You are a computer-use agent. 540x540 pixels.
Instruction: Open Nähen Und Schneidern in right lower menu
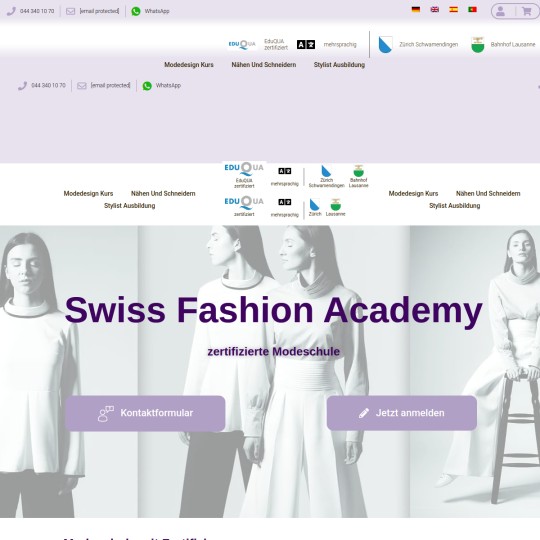tap(488, 194)
